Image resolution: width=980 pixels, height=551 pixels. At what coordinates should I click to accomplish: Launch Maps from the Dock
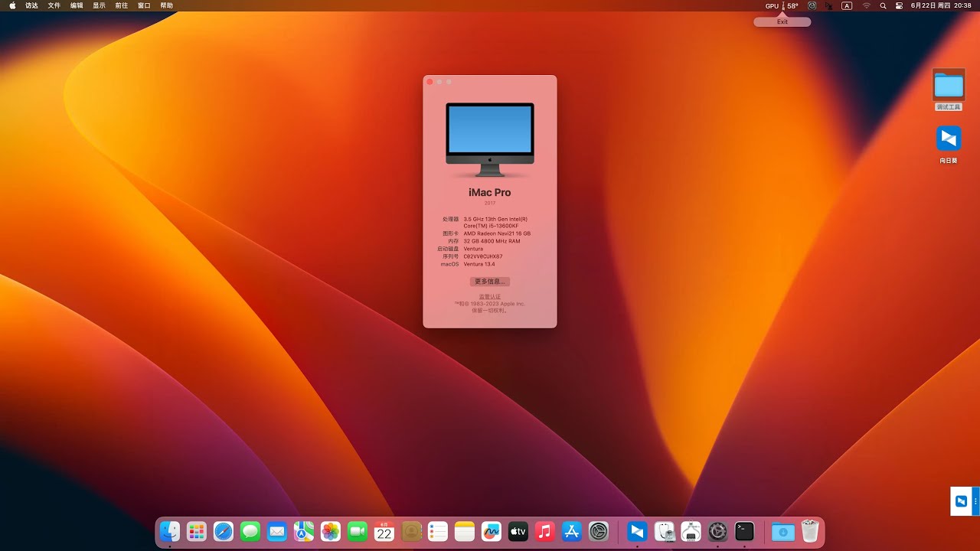304,531
